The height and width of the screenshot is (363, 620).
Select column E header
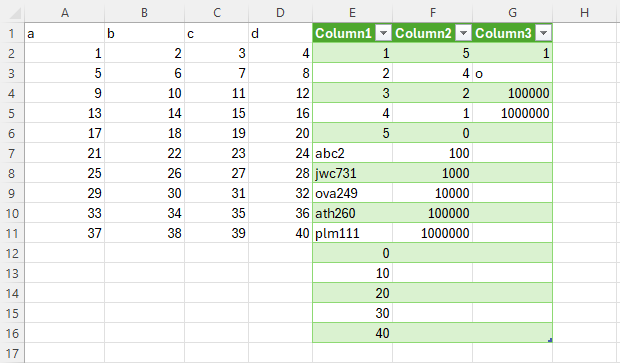tap(352, 13)
